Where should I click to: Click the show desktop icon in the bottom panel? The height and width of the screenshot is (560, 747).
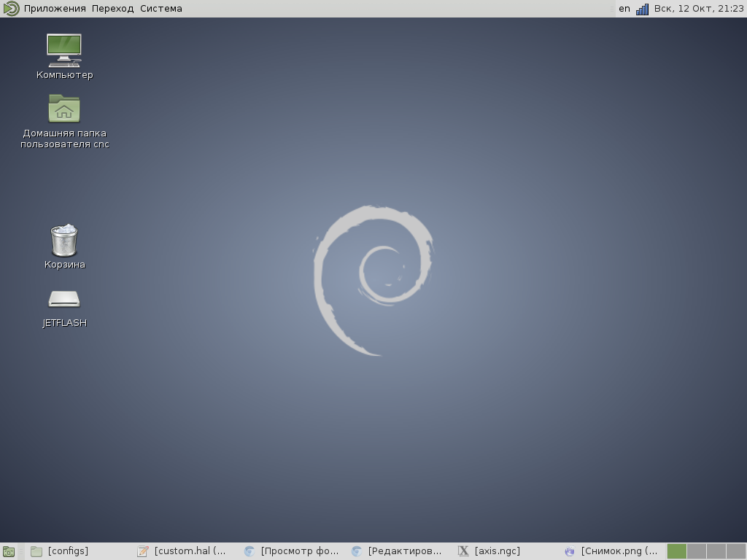tap(9, 551)
